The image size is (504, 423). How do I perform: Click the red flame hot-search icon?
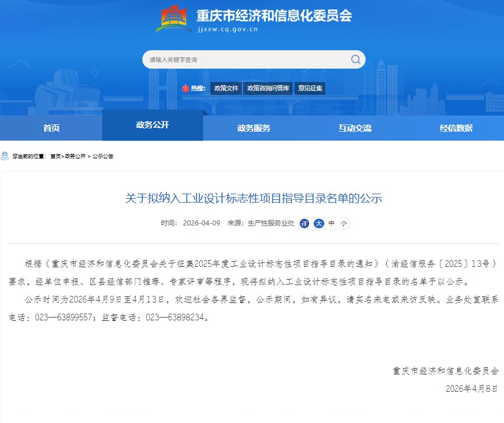pos(186,88)
